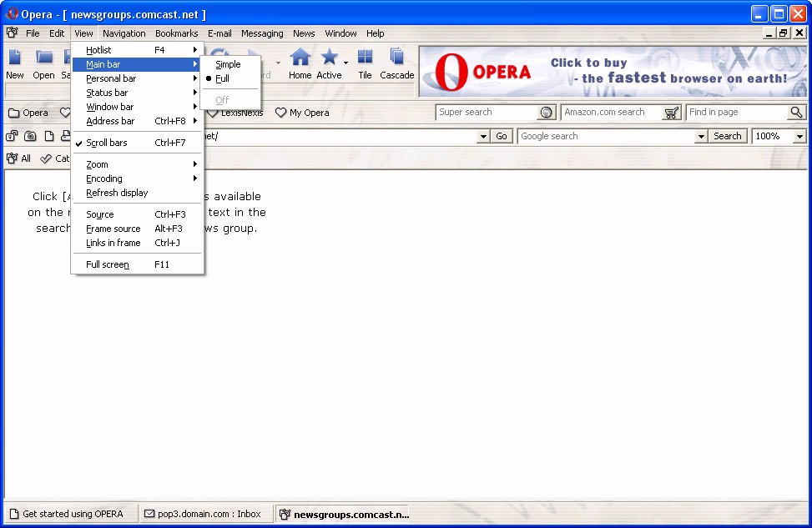Viewport: 812px width, 528px height.
Task: Click the Search button next to Google search
Action: [x=727, y=136]
